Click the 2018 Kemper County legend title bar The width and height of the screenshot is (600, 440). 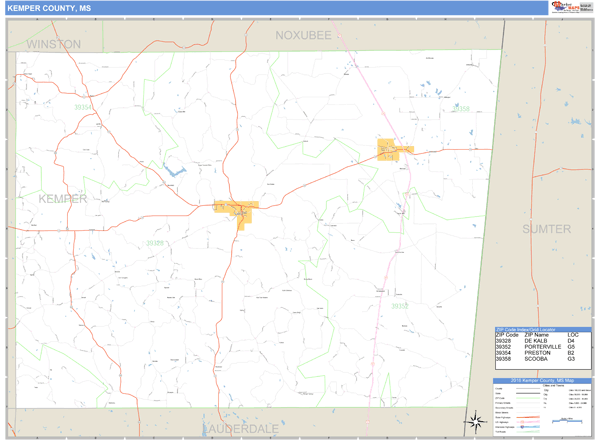pyautogui.click(x=542, y=381)
